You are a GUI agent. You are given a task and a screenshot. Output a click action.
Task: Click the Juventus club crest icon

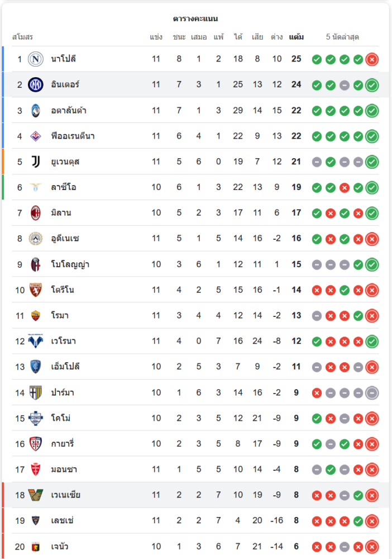point(36,162)
